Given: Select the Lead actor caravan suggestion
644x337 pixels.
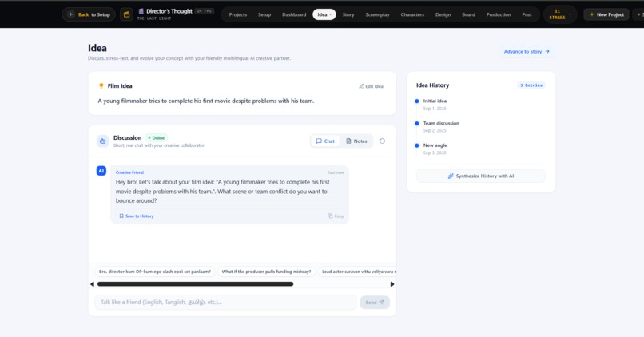Looking at the screenshot, I should (357, 272).
